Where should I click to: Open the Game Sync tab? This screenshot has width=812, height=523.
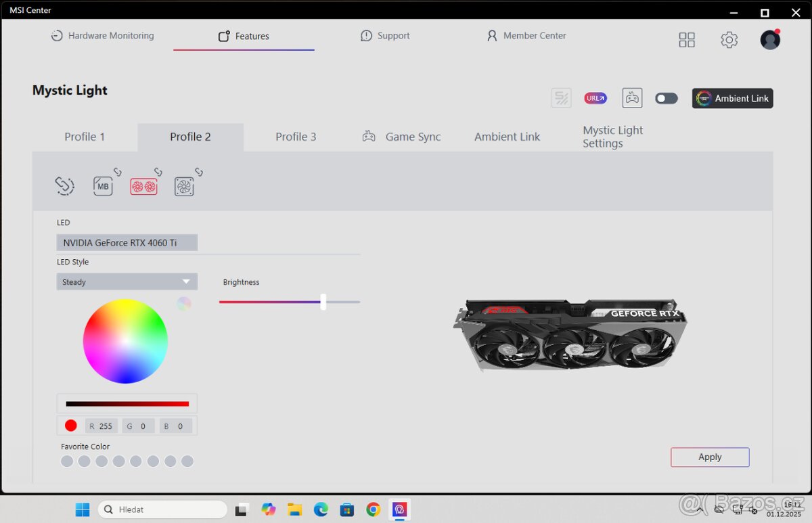pos(402,137)
